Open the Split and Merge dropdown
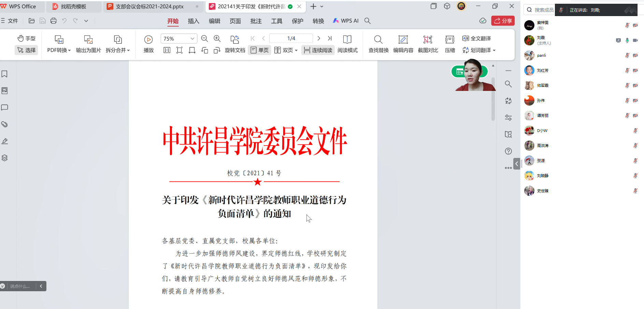 coord(118,50)
